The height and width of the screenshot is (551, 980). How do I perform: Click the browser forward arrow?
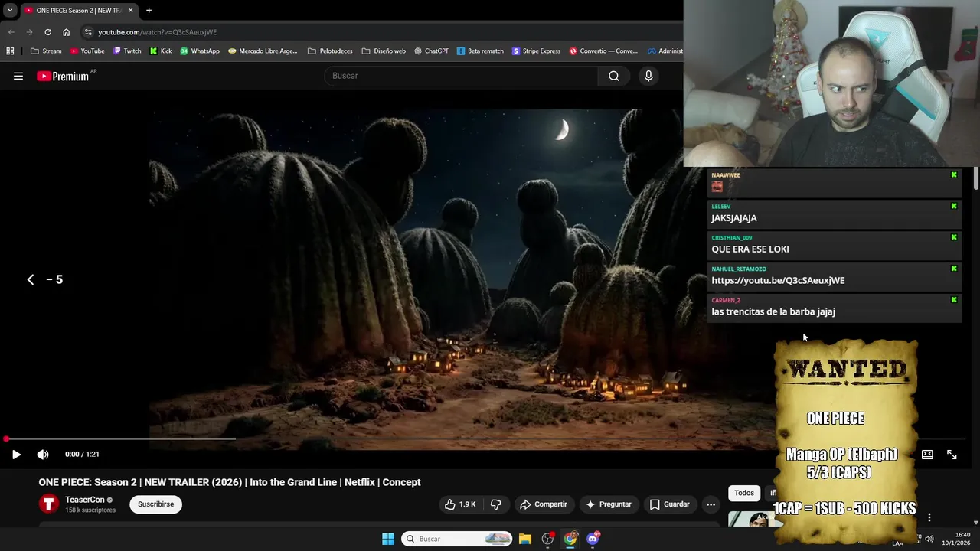click(x=29, y=32)
